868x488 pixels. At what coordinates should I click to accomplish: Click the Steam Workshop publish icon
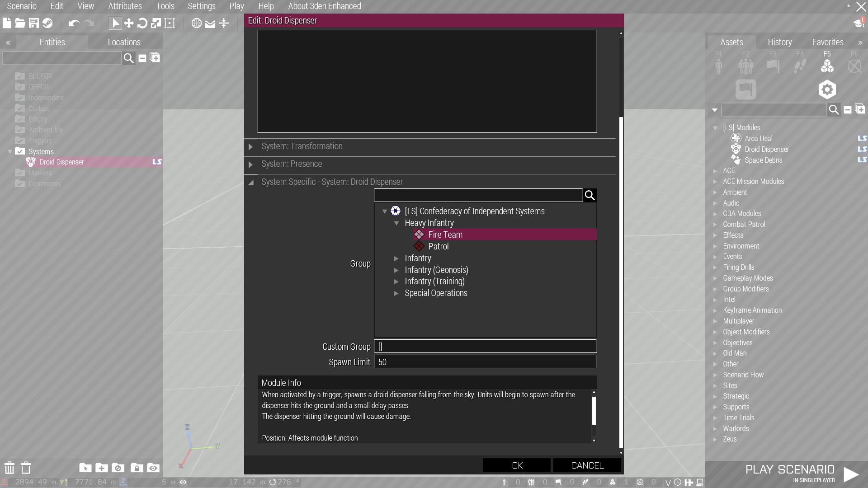click(x=47, y=23)
